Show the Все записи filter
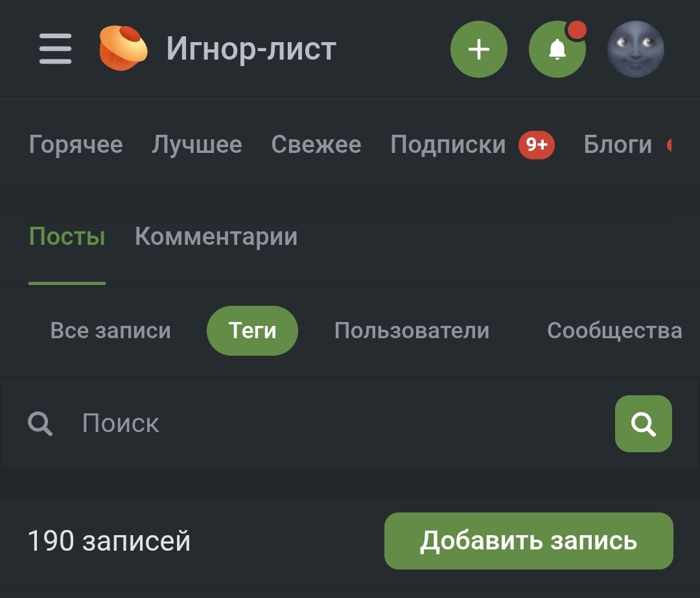The height and width of the screenshot is (598, 700). click(111, 331)
